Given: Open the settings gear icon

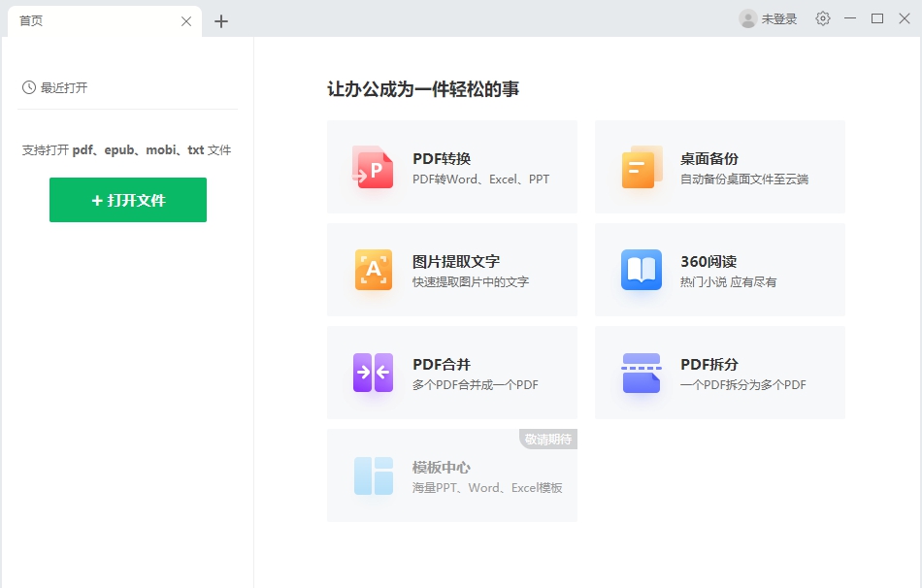Looking at the screenshot, I should (822, 18).
